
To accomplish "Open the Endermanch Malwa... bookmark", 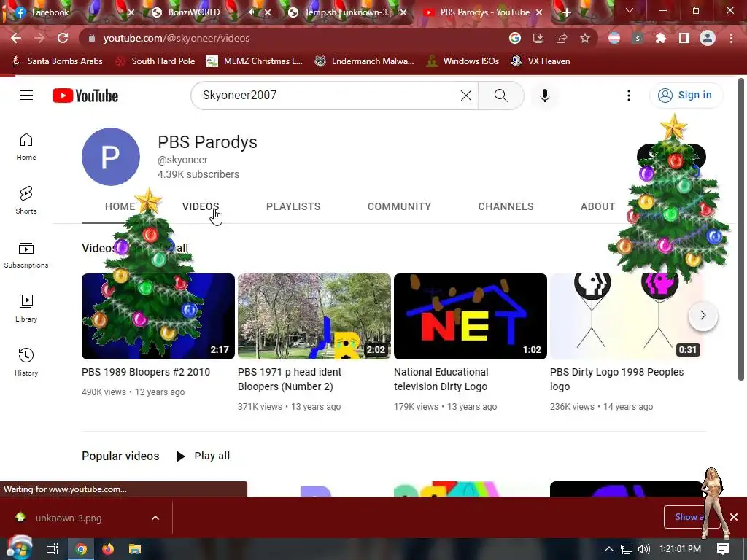I will pyautogui.click(x=364, y=61).
